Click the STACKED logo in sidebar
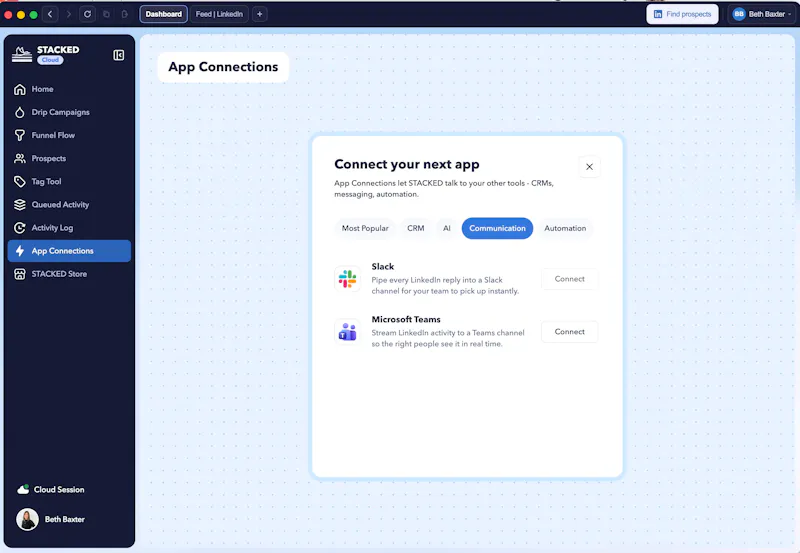The width and height of the screenshot is (800, 553). tap(22, 54)
